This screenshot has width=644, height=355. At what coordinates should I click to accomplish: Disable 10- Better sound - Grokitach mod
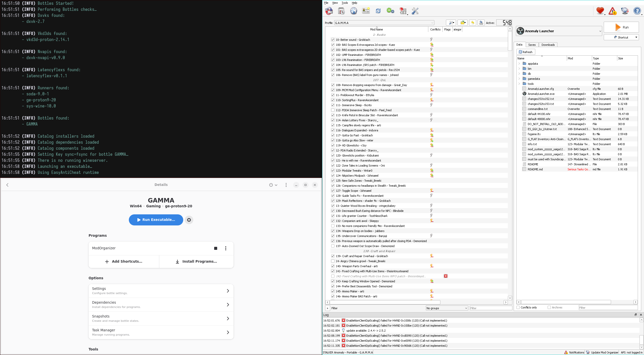tap(333, 40)
